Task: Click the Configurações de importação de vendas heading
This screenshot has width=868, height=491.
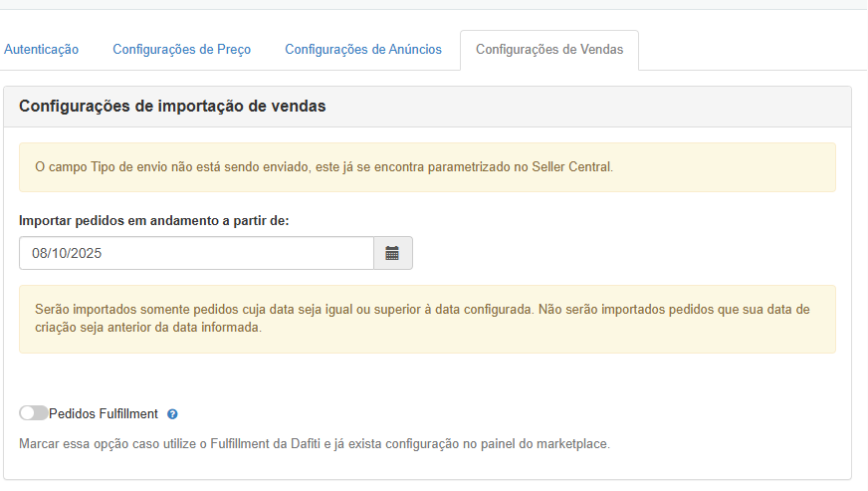Action: pos(172,106)
